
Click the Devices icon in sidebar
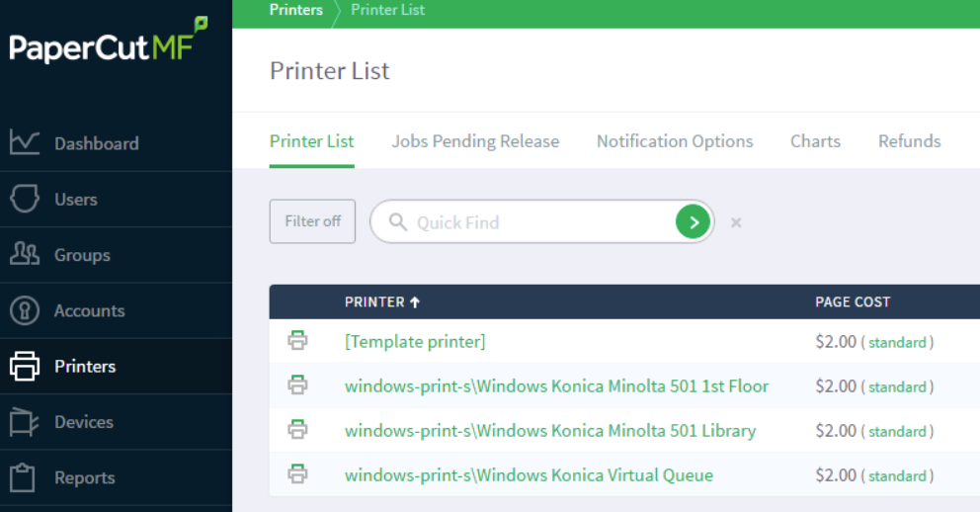coord(25,421)
